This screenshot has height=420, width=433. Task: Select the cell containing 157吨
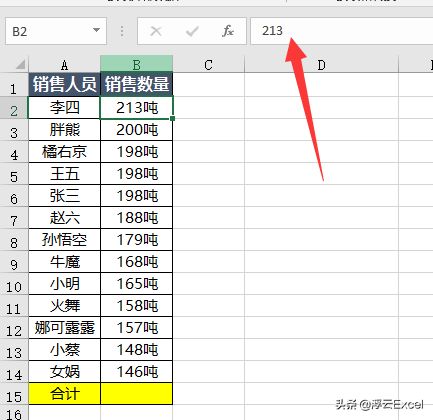click(x=136, y=328)
